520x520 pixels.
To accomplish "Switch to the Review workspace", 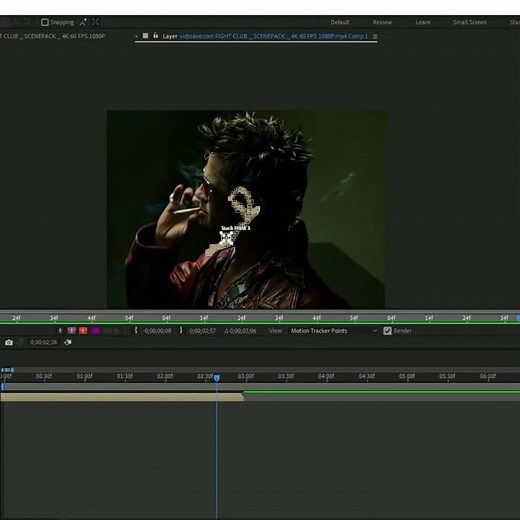I will (x=382, y=22).
